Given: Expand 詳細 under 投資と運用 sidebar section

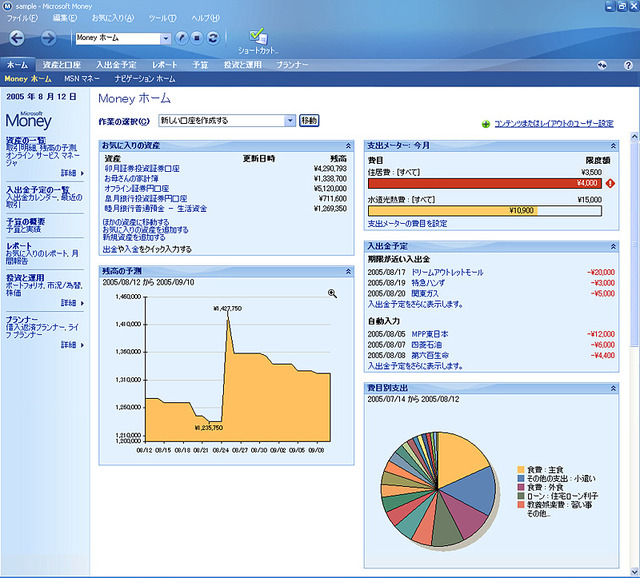Looking at the screenshot, I should pyautogui.click(x=72, y=303).
